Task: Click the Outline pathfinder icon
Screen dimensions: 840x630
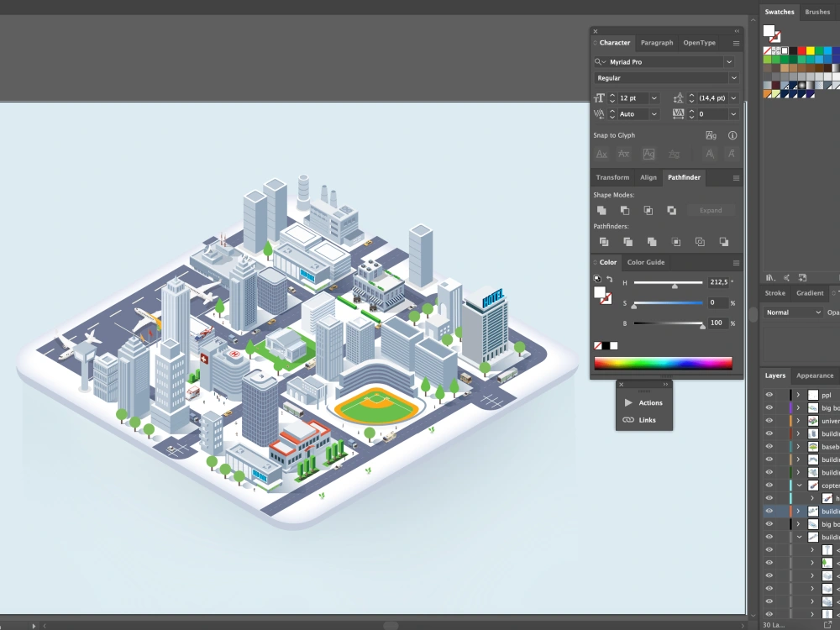Action: 700,242
